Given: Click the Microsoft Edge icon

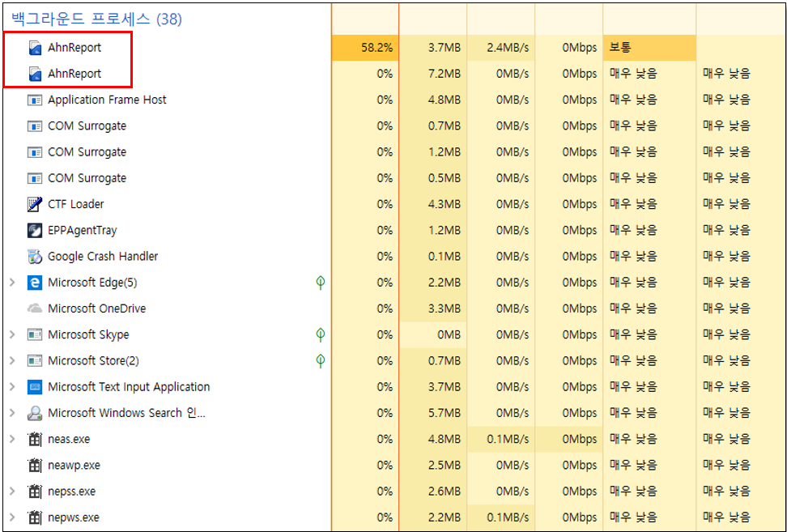Looking at the screenshot, I should point(35,283).
